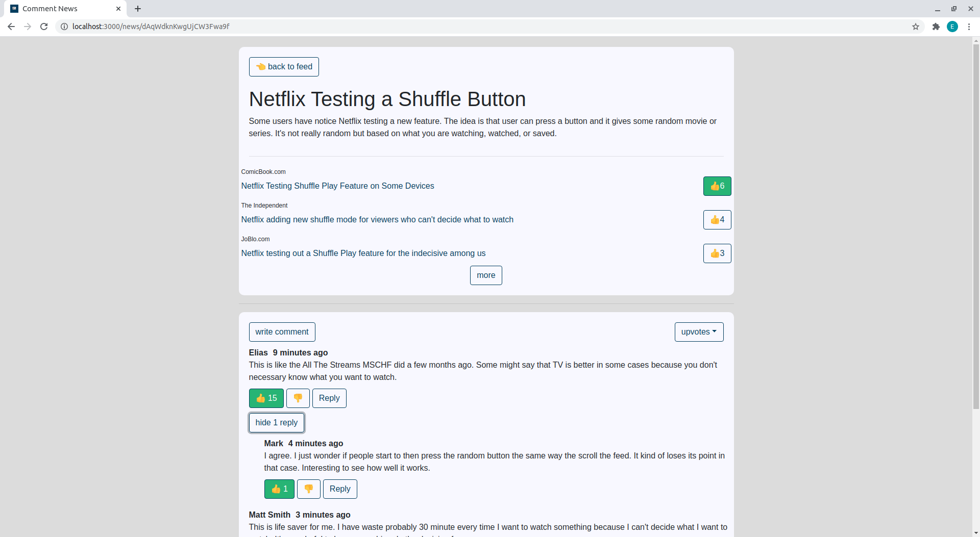Click the browser reload icon
The height and width of the screenshot is (537, 980).
point(44,27)
